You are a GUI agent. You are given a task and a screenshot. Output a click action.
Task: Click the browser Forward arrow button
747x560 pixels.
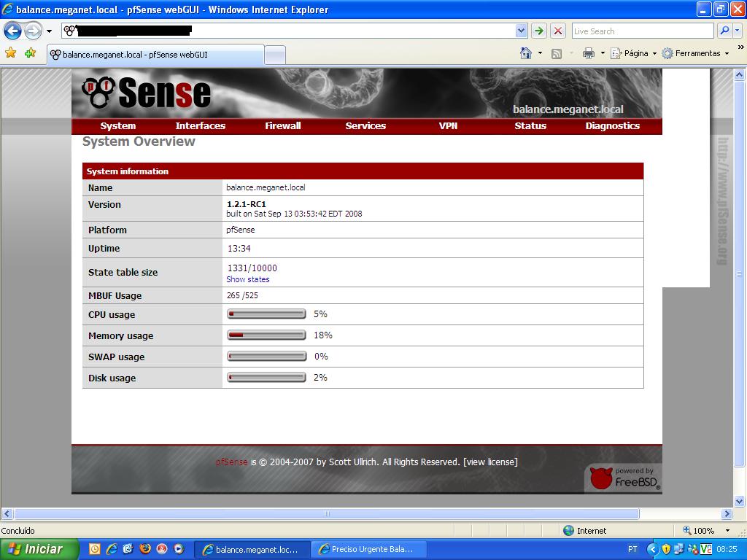pyautogui.click(x=33, y=31)
